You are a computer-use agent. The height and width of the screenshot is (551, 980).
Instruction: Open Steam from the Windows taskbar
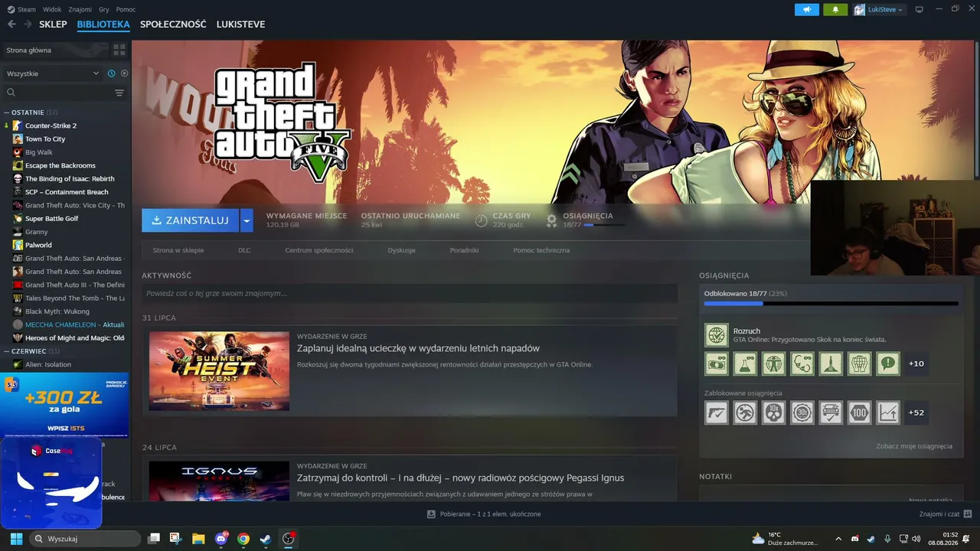coord(265,539)
